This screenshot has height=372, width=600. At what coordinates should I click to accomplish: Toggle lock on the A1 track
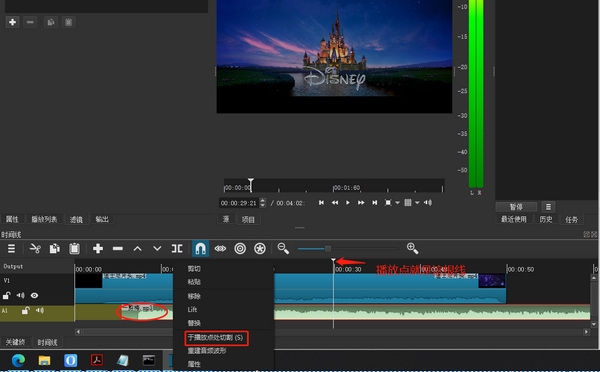coord(26,310)
